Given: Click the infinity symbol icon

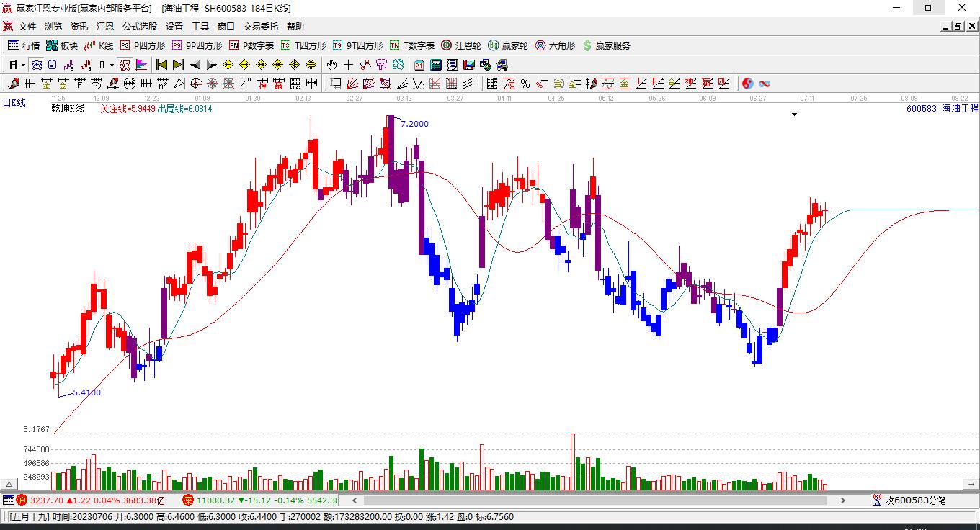Looking at the screenshot, I should [x=765, y=84].
